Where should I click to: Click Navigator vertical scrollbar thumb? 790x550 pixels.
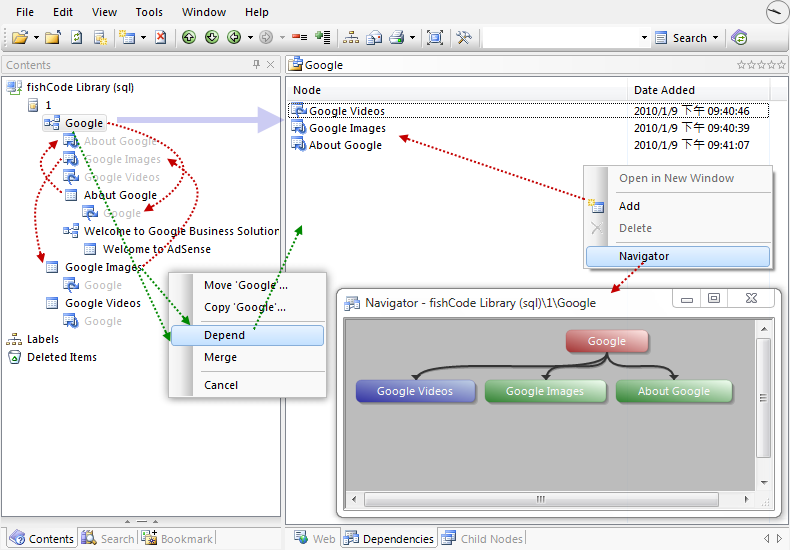(763, 398)
